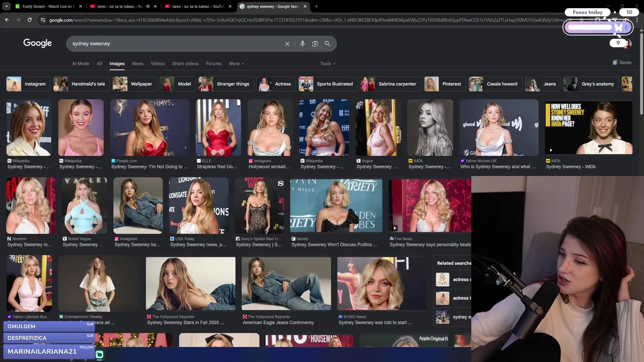644x362 pixels.
Task: Submit search with magnifying glass icon
Action: 327,44
